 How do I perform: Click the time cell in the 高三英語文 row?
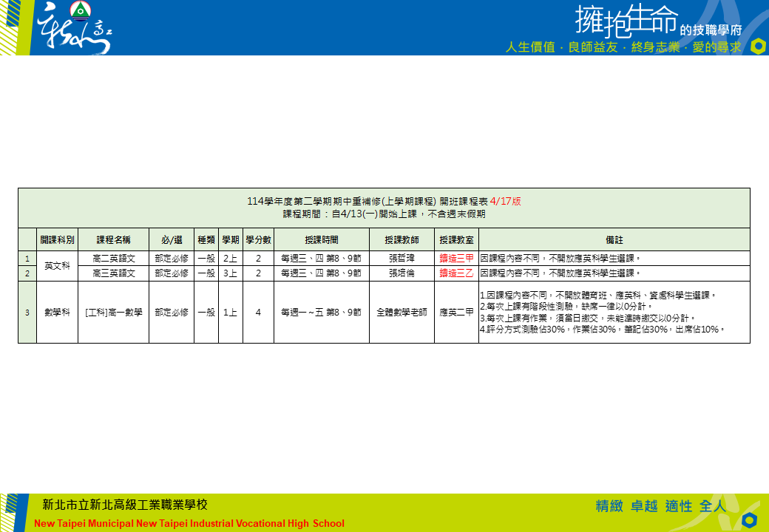point(321,273)
